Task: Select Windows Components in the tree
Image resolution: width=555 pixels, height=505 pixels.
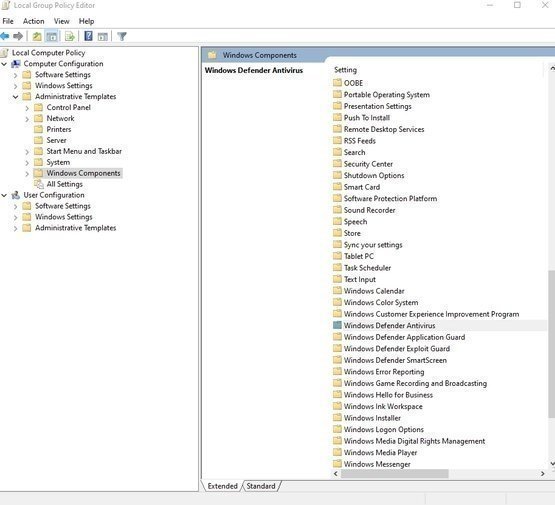Action: (x=83, y=173)
